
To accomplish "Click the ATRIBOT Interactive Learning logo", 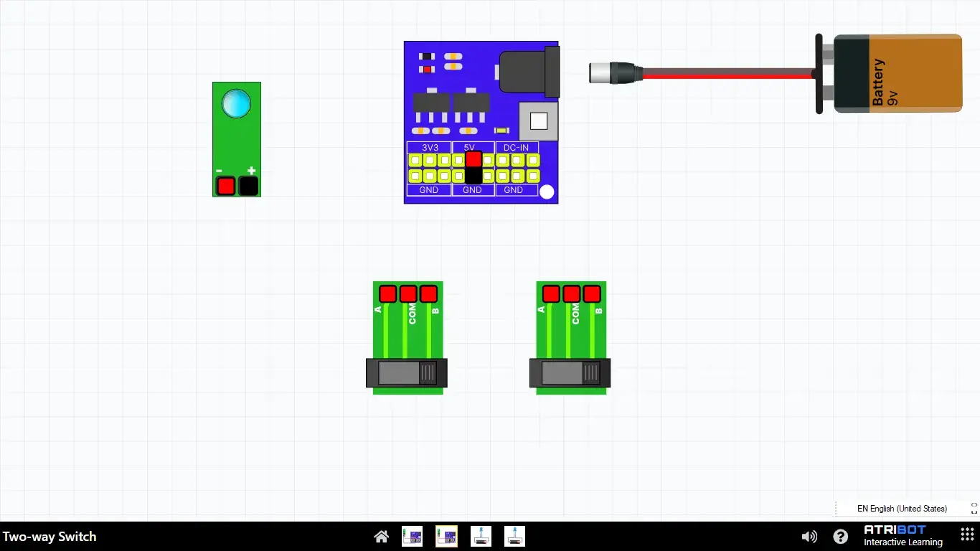I will pos(903,536).
